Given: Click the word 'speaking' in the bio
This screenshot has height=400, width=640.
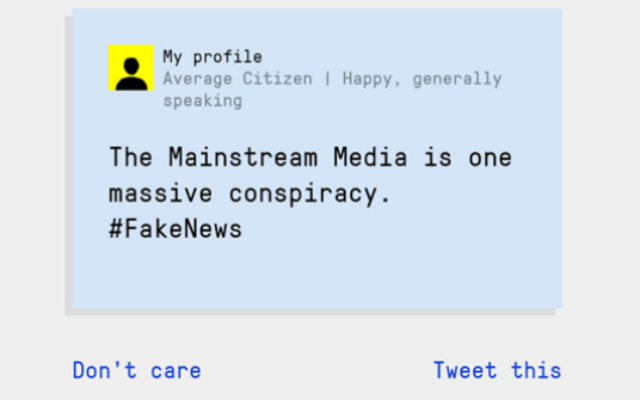Looking at the screenshot, I should point(203,101).
